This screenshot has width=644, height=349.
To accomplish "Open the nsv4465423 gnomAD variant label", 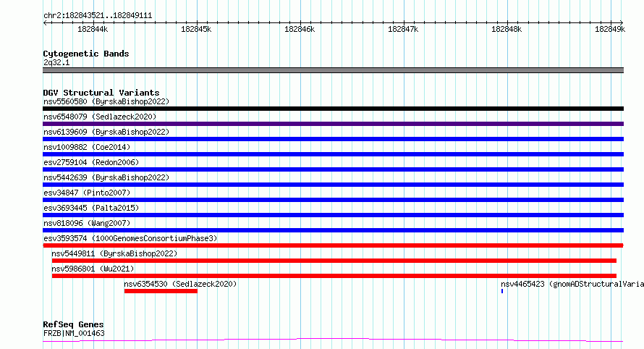I will (572, 284).
